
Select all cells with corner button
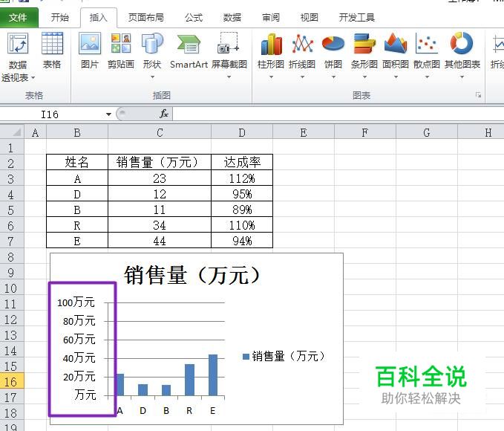[x=12, y=132]
